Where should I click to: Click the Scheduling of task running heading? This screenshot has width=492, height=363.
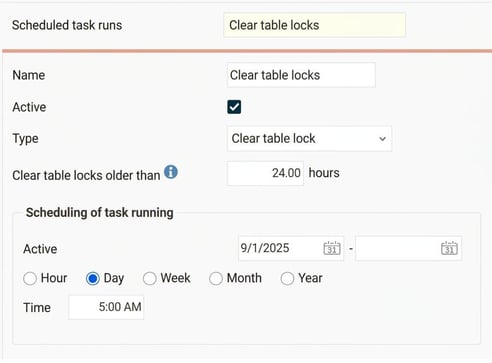100,213
